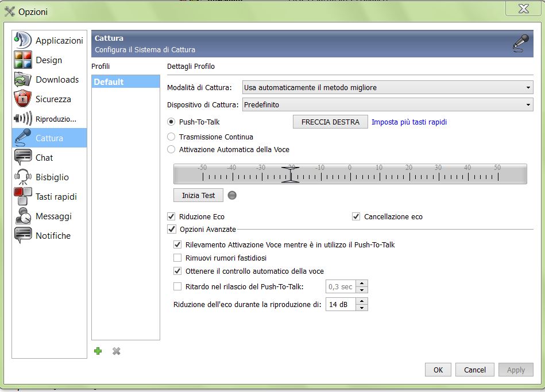Open Riproduzione speaker icon
This screenshot has width=545, height=392.
[23, 119]
